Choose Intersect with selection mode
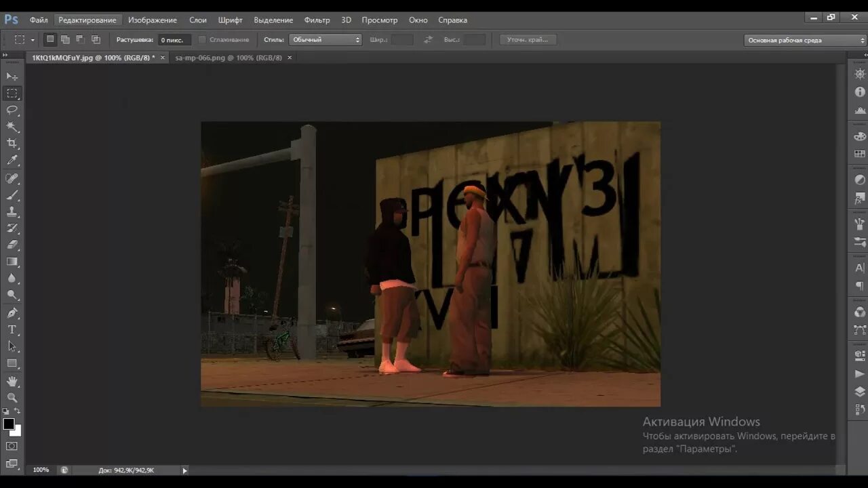Screen dimensions: 868x488 [96, 39]
